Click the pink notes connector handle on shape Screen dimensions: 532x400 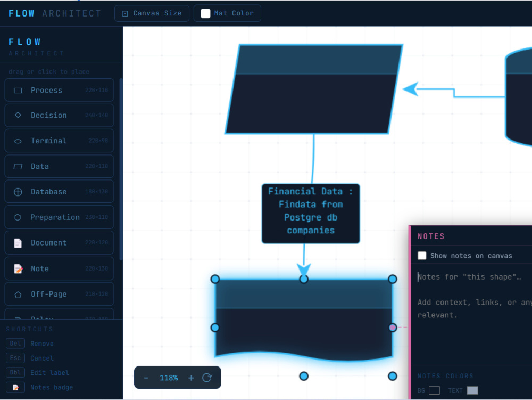[x=393, y=328]
